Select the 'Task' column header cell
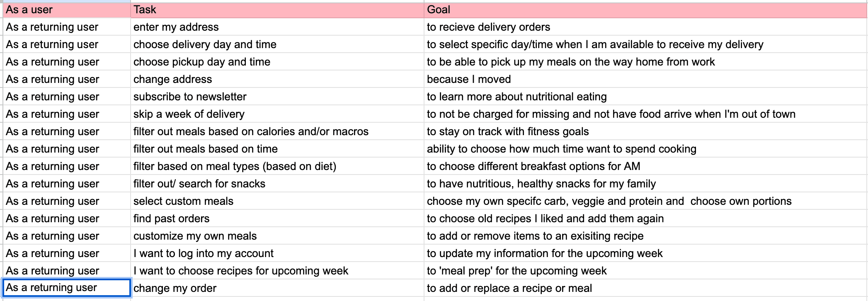868x301 pixels. click(x=277, y=10)
